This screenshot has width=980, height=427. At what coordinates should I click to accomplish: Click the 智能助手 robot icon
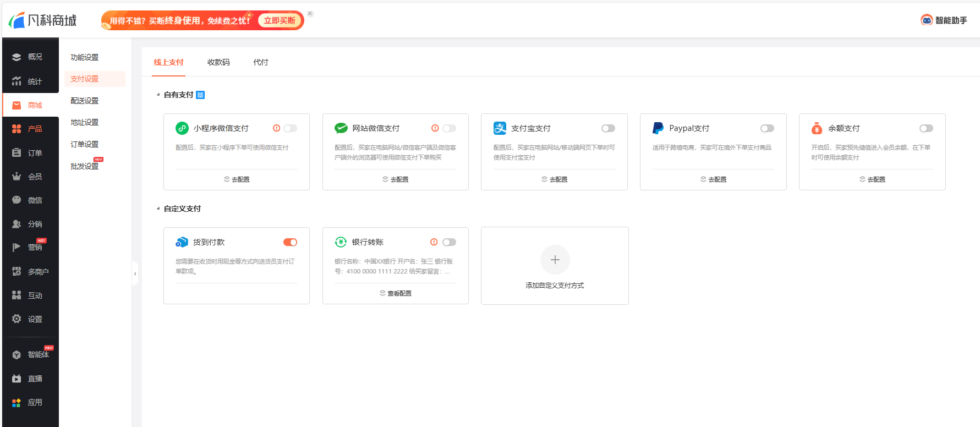point(927,20)
